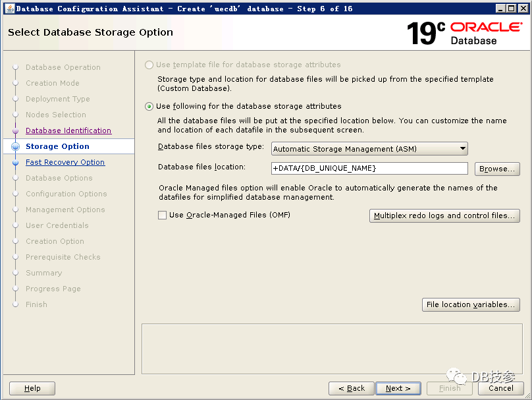532x400 pixels.
Task: Click 'Database Options' step text
Action: [59, 178]
